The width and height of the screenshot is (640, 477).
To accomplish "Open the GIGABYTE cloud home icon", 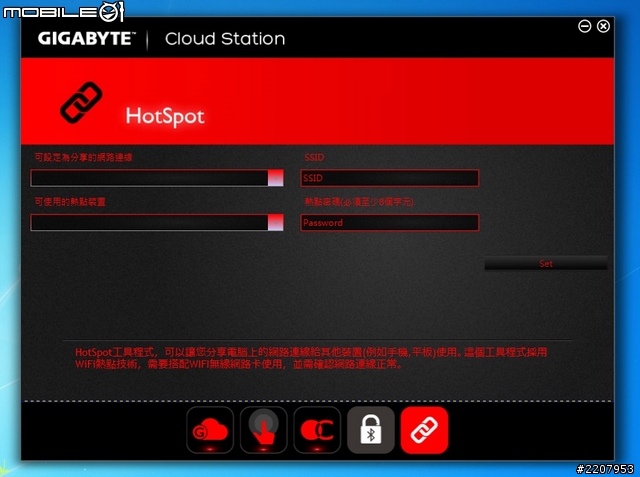I will tap(210, 430).
